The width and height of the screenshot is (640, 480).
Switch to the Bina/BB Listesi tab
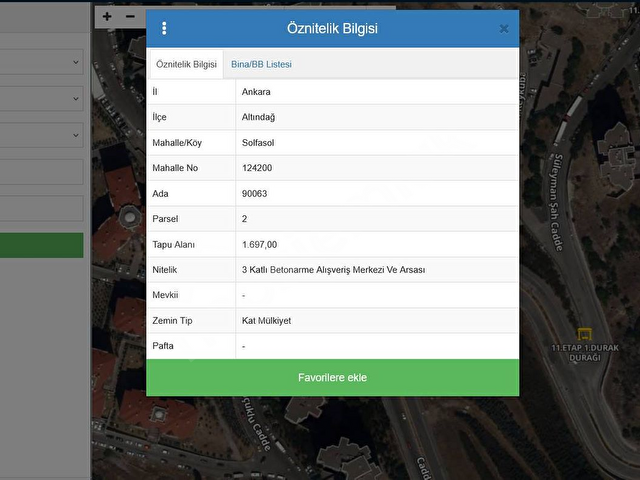point(261,64)
